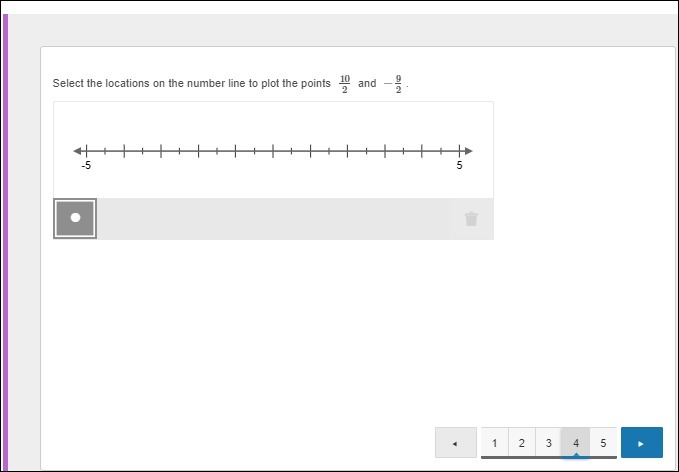The width and height of the screenshot is (679, 472).
Task: Select current question 4 tab
Action: pos(576,443)
